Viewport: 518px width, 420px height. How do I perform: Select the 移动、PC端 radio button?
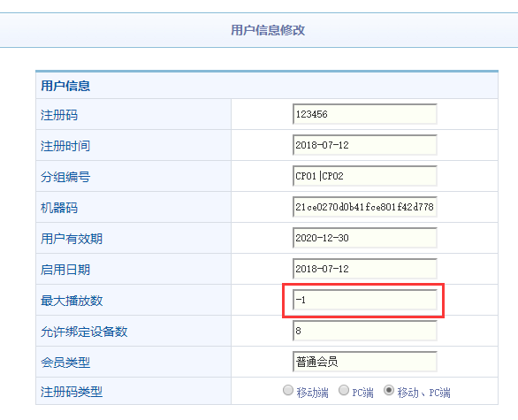(x=389, y=390)
